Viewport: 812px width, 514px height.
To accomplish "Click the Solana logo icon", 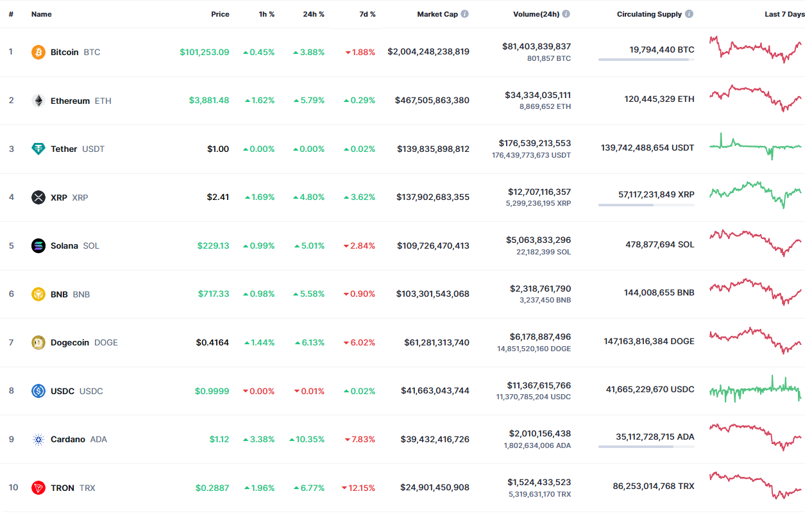I will 38,245.
